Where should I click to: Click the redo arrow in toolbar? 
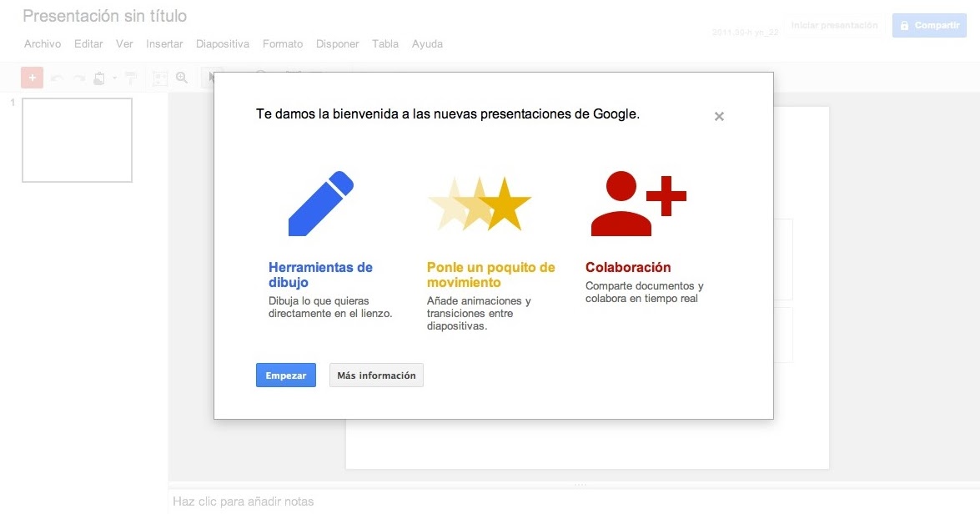78,78
